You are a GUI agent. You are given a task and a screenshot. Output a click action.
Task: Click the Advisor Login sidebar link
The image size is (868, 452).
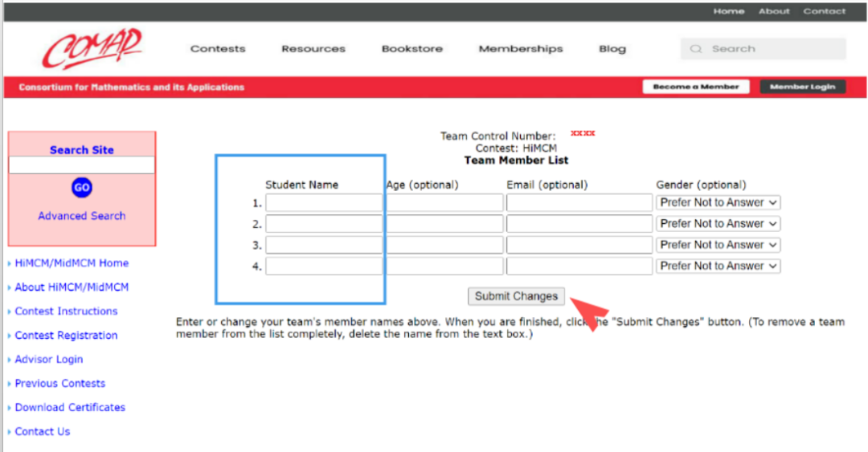pyautogui.click(x=48, y=360)
